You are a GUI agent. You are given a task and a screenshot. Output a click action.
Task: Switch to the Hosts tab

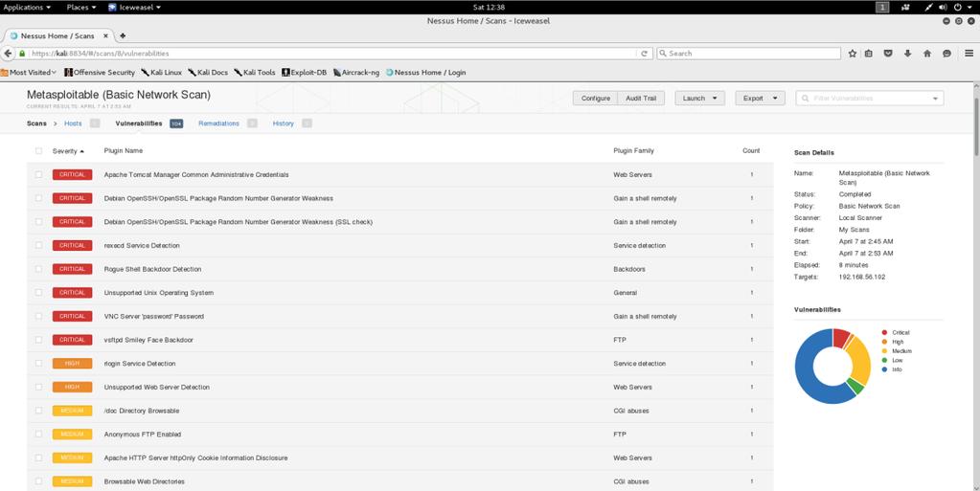73,123
